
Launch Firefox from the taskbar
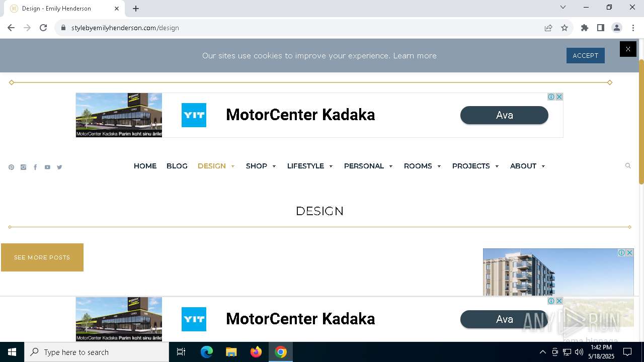point(256,352)
